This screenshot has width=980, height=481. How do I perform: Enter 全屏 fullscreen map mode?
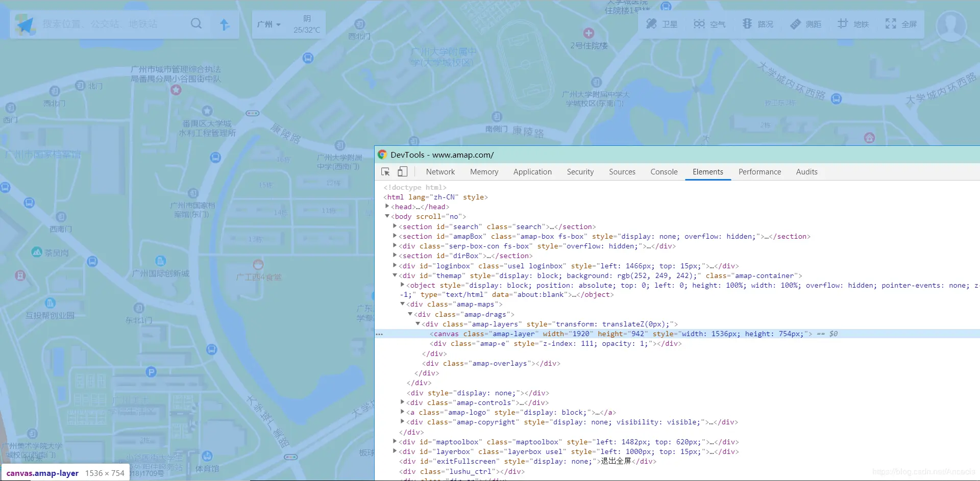(x=901, y=24)
